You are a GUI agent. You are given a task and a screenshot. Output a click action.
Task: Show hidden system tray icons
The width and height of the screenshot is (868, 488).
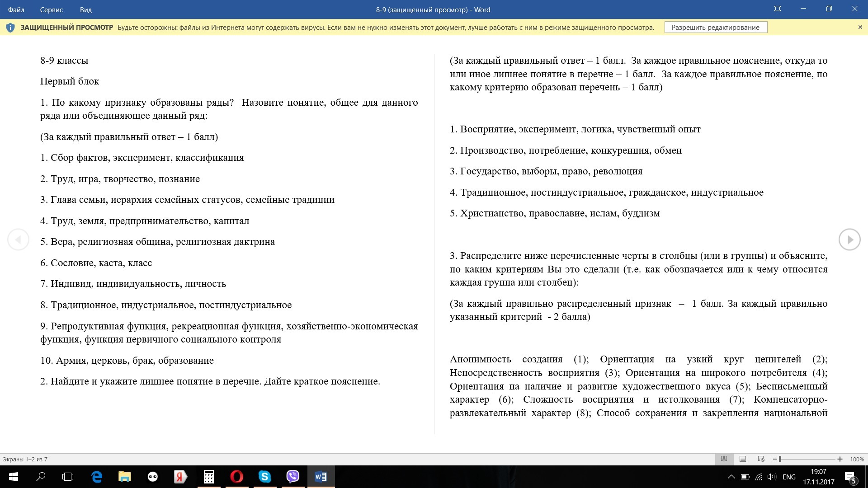pyautogui.click(x=731, y=477)
